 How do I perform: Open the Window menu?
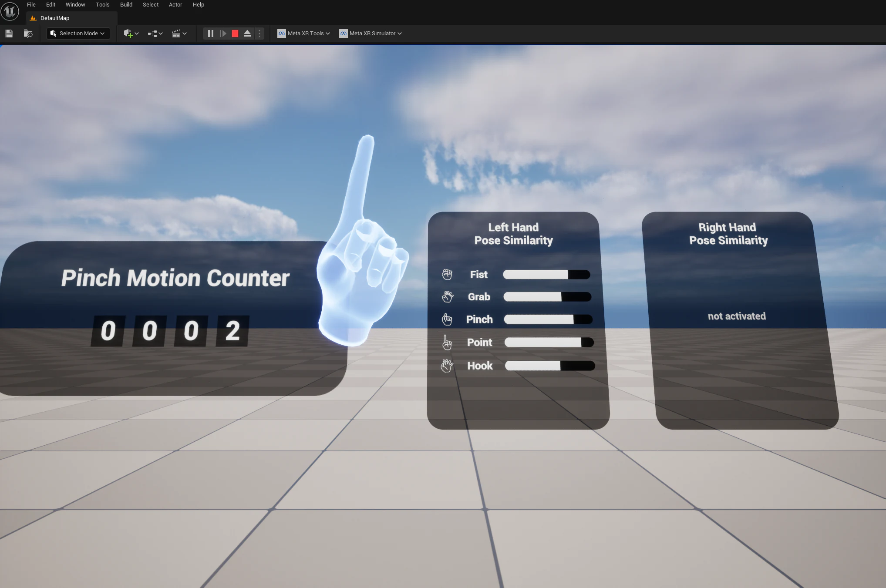pos(75,5)
